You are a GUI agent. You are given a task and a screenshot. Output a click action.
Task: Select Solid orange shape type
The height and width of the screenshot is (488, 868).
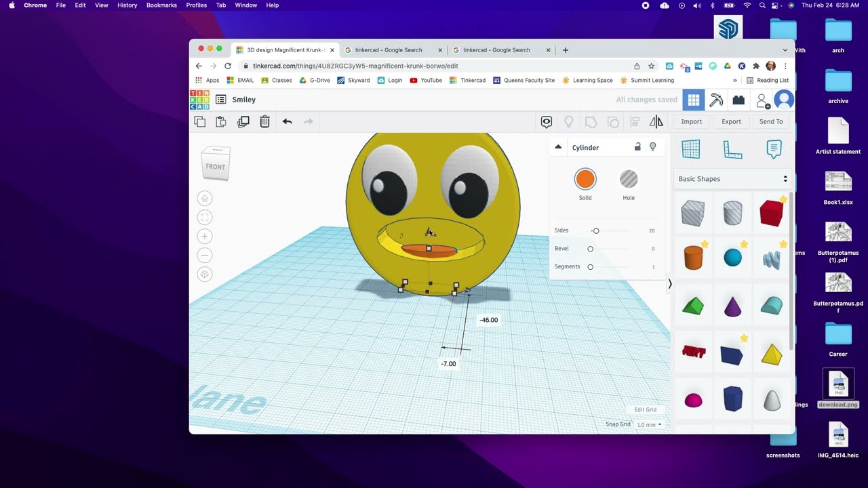[585, 179]
